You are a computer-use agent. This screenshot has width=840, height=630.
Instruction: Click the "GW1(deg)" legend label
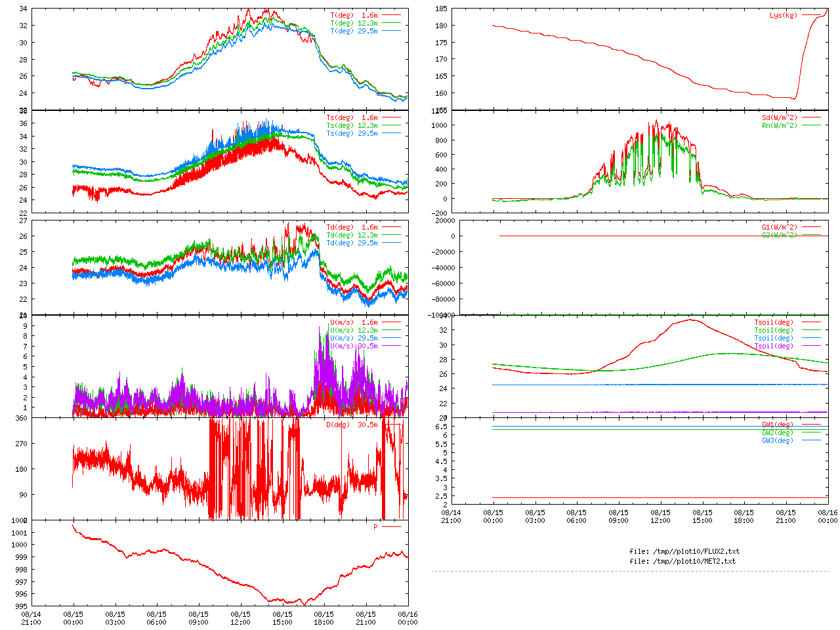click(x=778, y=425)
